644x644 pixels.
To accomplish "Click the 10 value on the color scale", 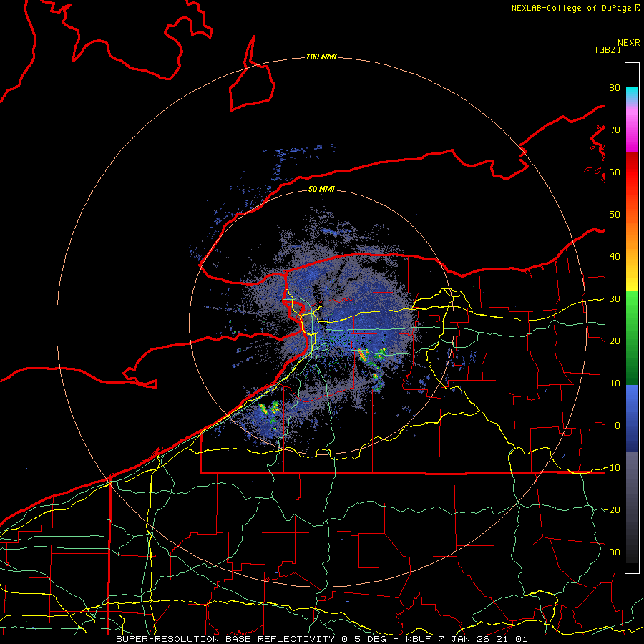I will coord(615,384).
